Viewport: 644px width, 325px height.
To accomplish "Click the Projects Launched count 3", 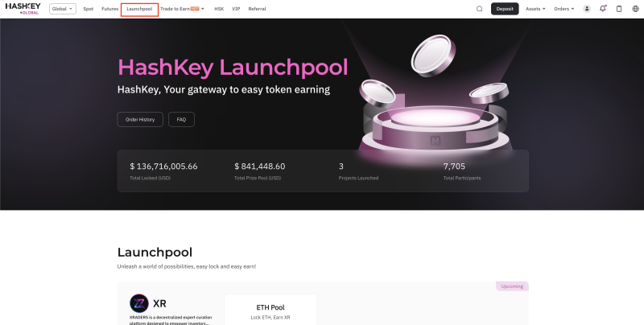I will tap(341, 167).
